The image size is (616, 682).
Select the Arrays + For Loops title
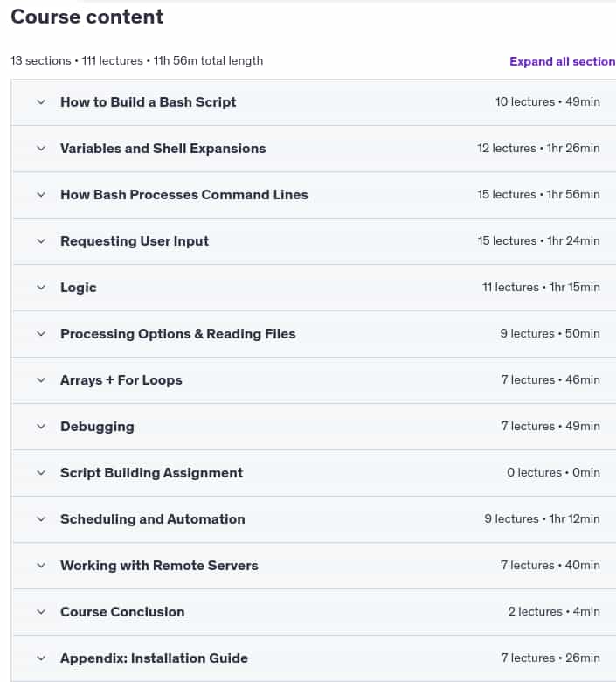click(121, 380)
